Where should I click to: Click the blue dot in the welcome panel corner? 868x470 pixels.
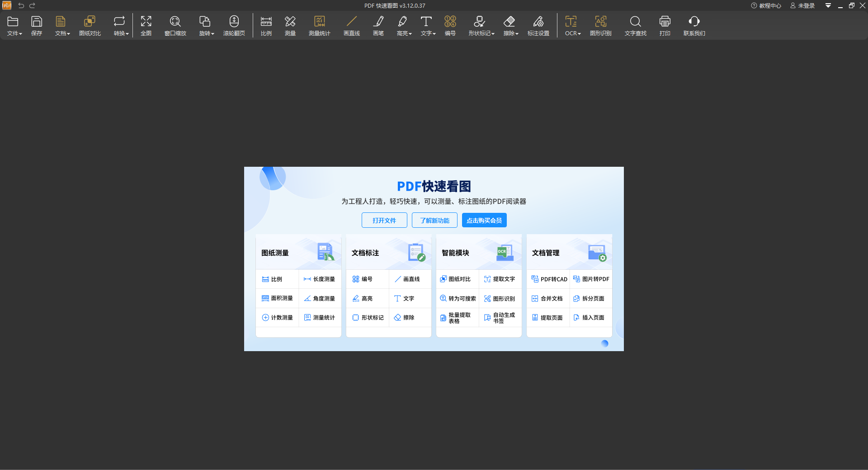click(605, 343)
